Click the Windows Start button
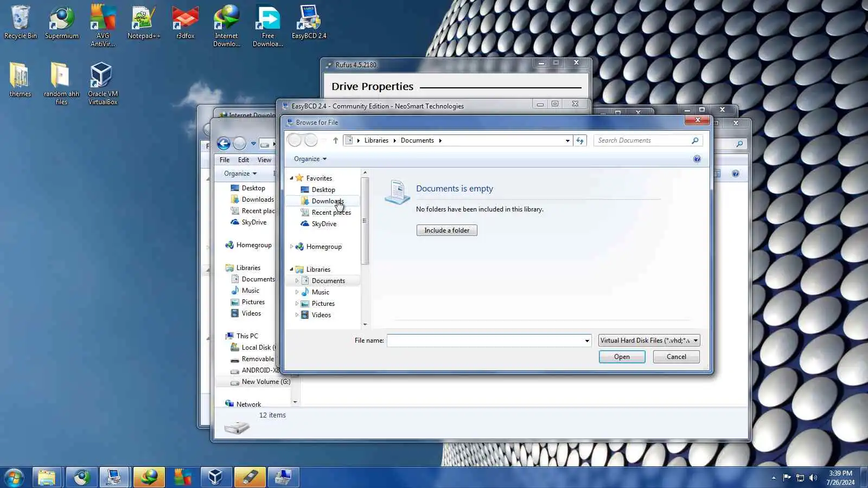The width and height of the screenshot is (868, 488). 14,477
